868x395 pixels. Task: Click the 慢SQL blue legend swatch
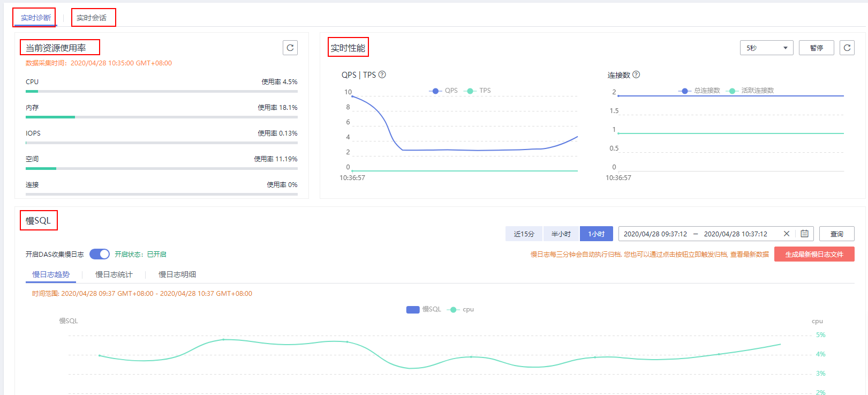(x=413, y=309)
